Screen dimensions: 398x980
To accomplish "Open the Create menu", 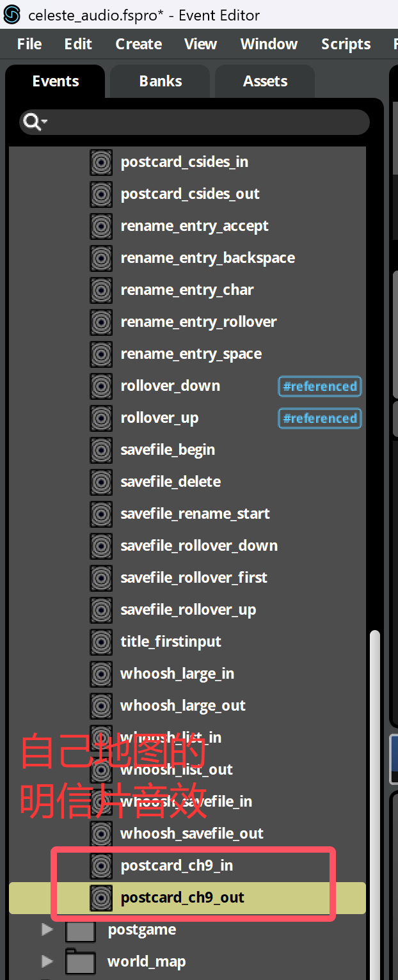I will (x=138, y=44).
